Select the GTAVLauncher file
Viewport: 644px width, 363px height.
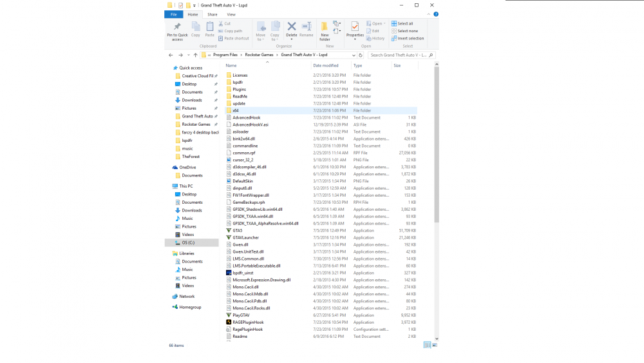(245, 238)
